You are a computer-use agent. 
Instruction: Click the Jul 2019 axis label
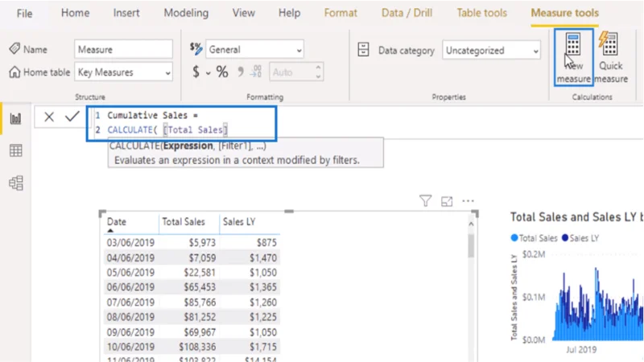click(x=581, y=350)
